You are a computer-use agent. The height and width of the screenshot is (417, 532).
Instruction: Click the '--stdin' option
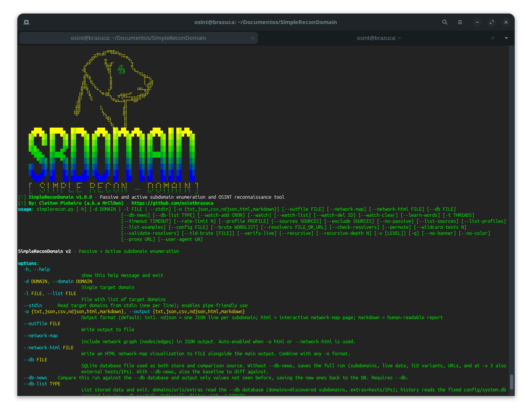[33, 306]
